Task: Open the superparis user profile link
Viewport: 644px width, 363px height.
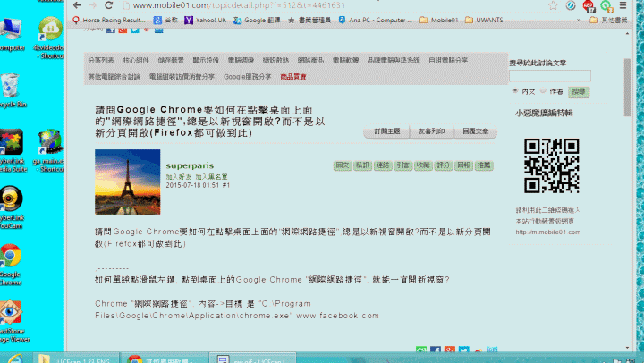Action: point(190,165)
